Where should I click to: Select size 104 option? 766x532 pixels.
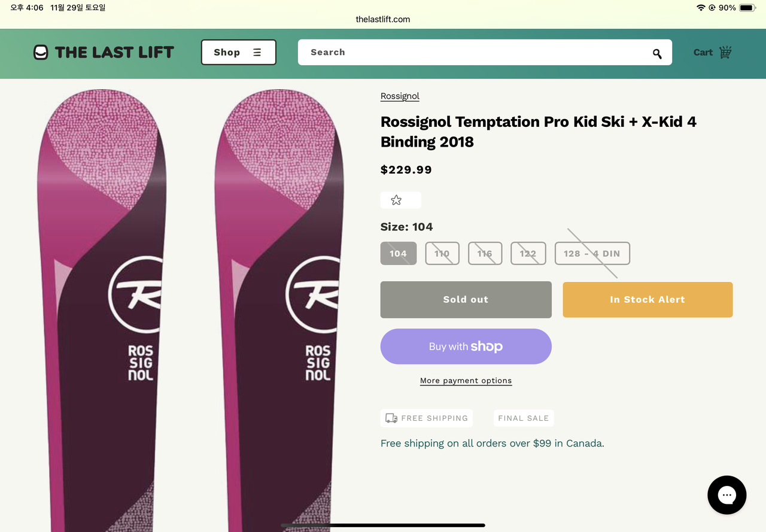tap(399, 254)
